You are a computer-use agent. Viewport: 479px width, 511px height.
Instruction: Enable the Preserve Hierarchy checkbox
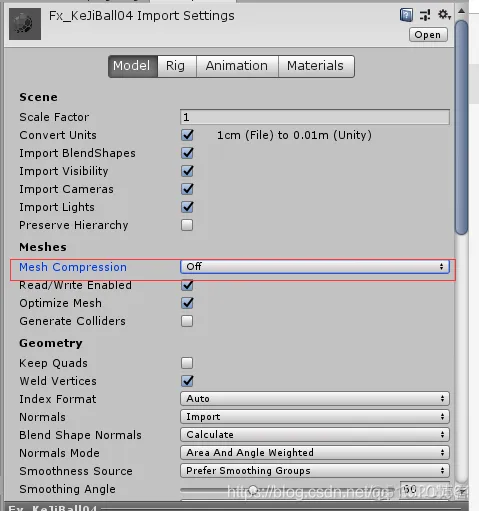(x=187, y=225)
